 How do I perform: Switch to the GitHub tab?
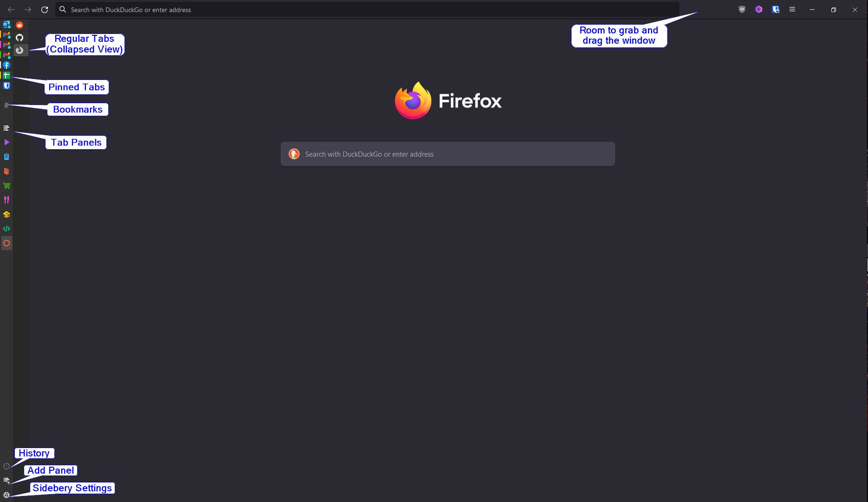(20, 38)
